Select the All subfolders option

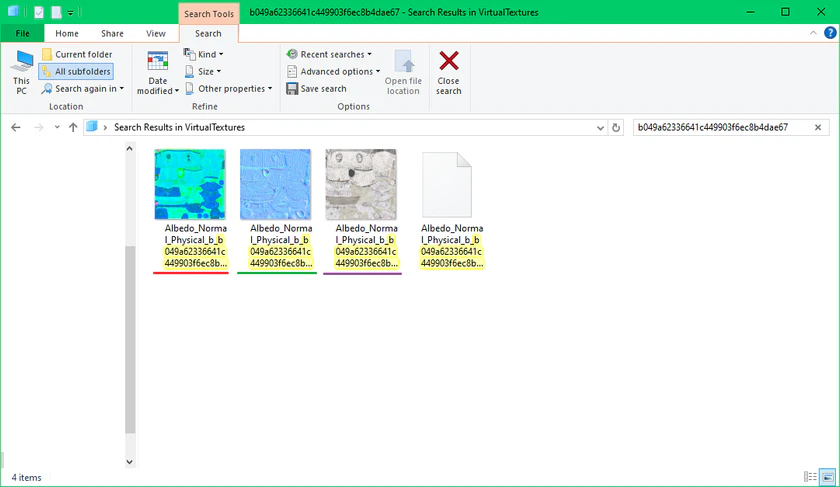pyautogui.click(x=76, y=72)
